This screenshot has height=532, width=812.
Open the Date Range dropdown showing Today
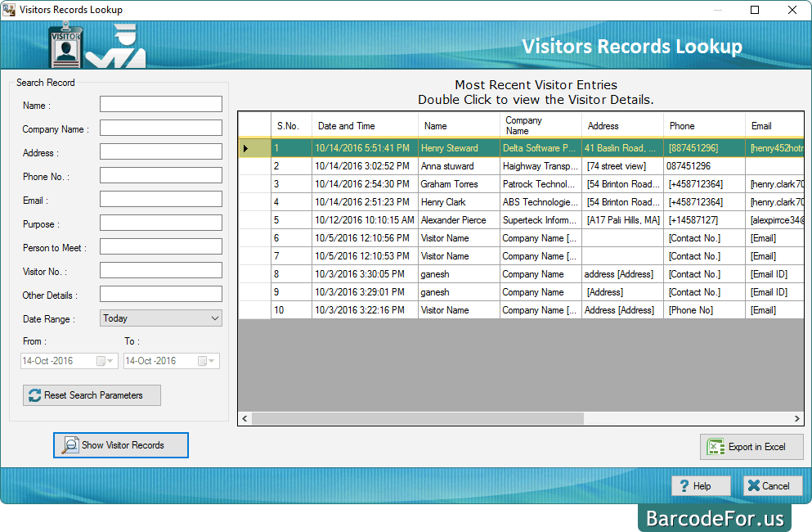tap(217, 318)
